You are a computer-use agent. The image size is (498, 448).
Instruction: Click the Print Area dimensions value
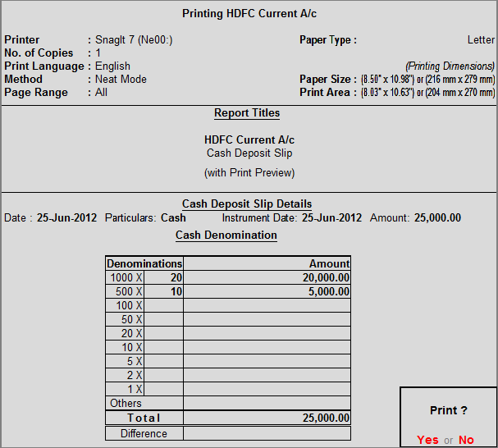tap(427, 92)
